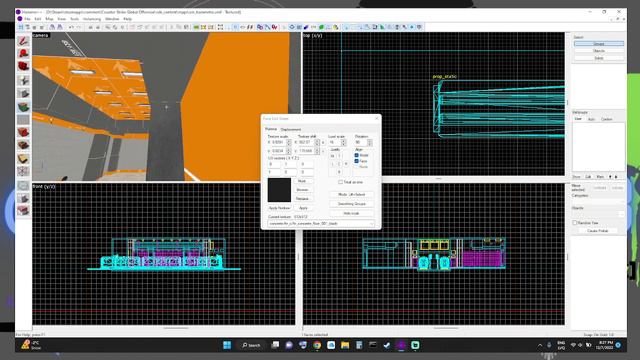This screenshot has height=360, width=640.
Task: Toggle the 2D grid toolbar icon
Action: (21, 27)
